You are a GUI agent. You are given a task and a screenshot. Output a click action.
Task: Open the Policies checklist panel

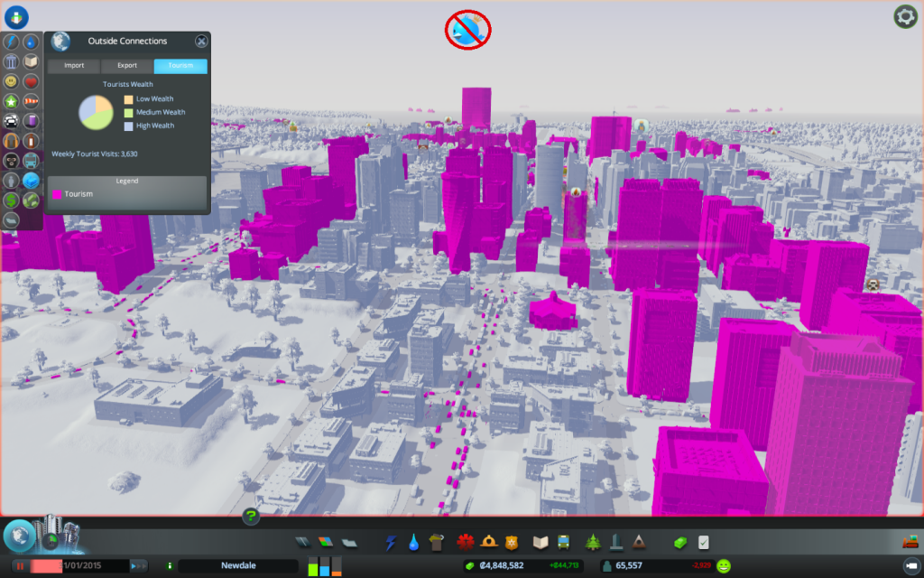(x=703, y=542)
